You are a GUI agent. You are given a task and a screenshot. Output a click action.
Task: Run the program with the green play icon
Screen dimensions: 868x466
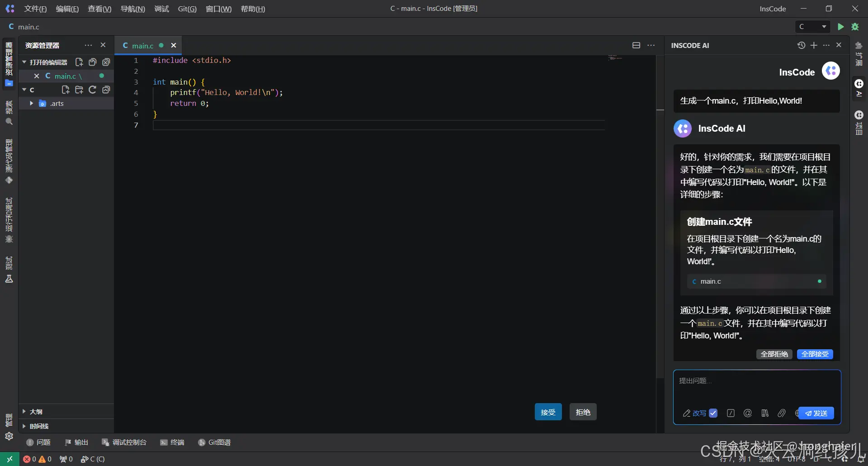[x=840, y=27]
